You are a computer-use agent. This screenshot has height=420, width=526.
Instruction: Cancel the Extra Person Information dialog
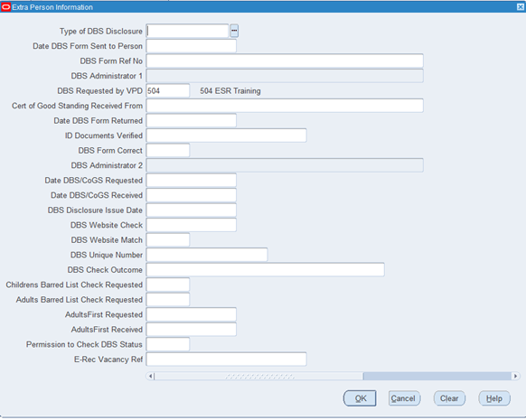click(x=404, y=398)
